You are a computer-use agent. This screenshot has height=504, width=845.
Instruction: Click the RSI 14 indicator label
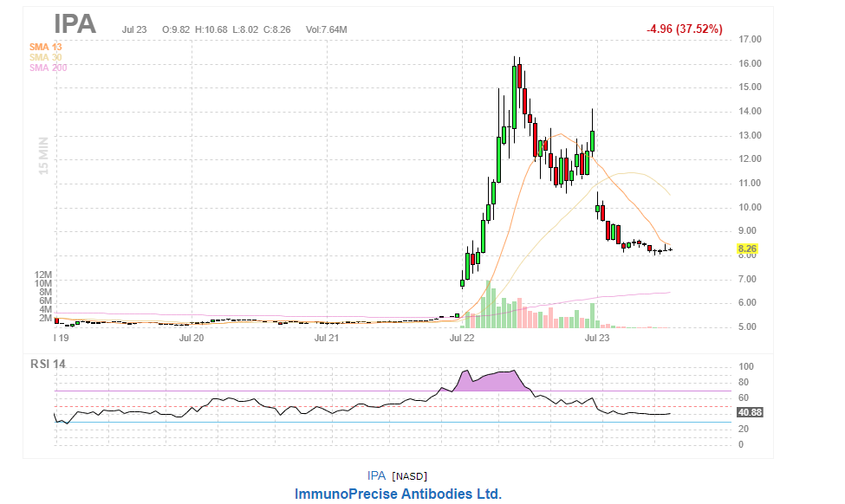[47, 364]
